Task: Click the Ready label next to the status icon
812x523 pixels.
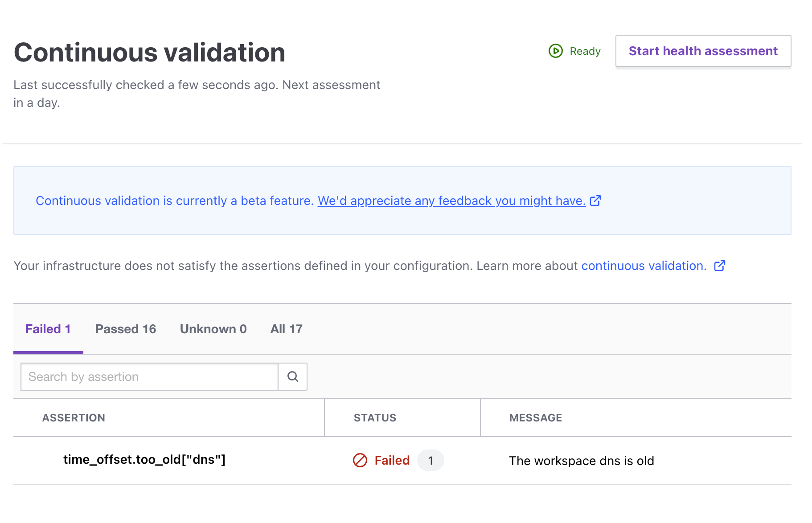Action: (585, 51)
